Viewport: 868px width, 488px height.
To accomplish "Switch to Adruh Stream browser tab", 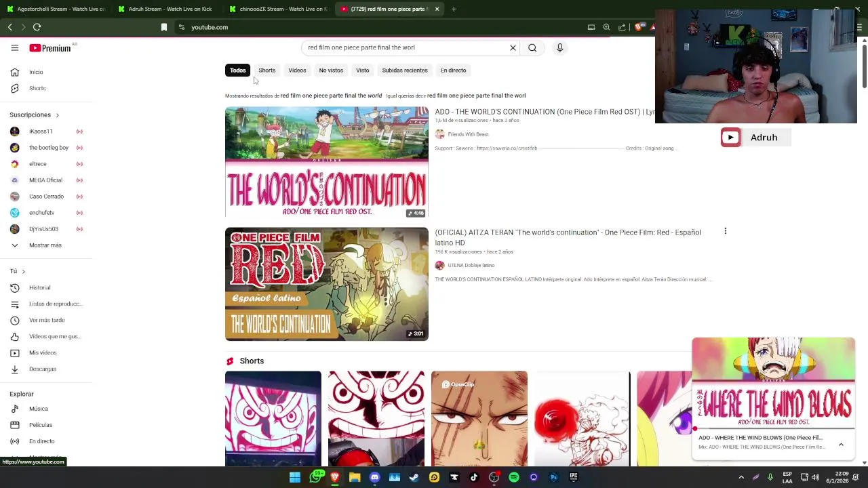I will 167,9.
